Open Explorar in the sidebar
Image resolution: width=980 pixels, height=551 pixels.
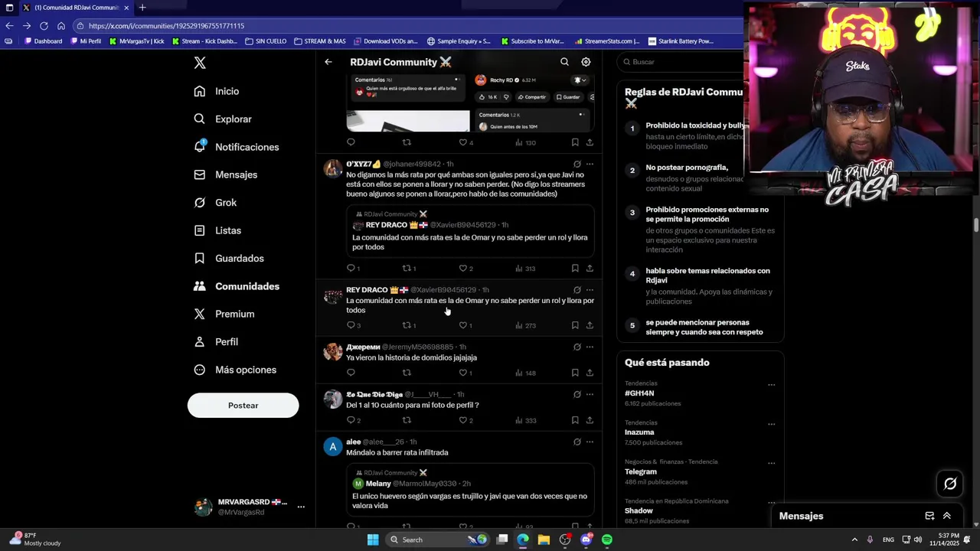tap(223, 119)
